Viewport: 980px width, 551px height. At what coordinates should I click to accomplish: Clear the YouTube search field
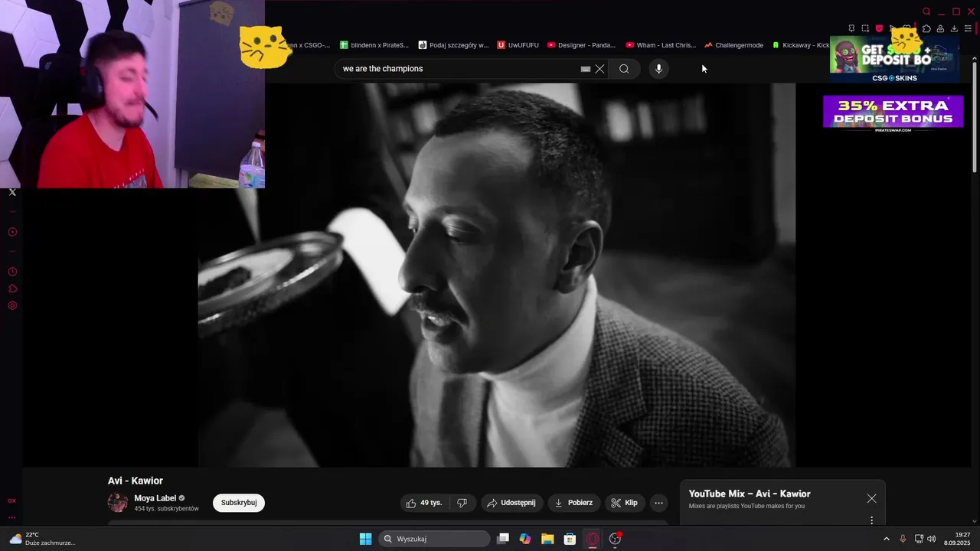600,69
